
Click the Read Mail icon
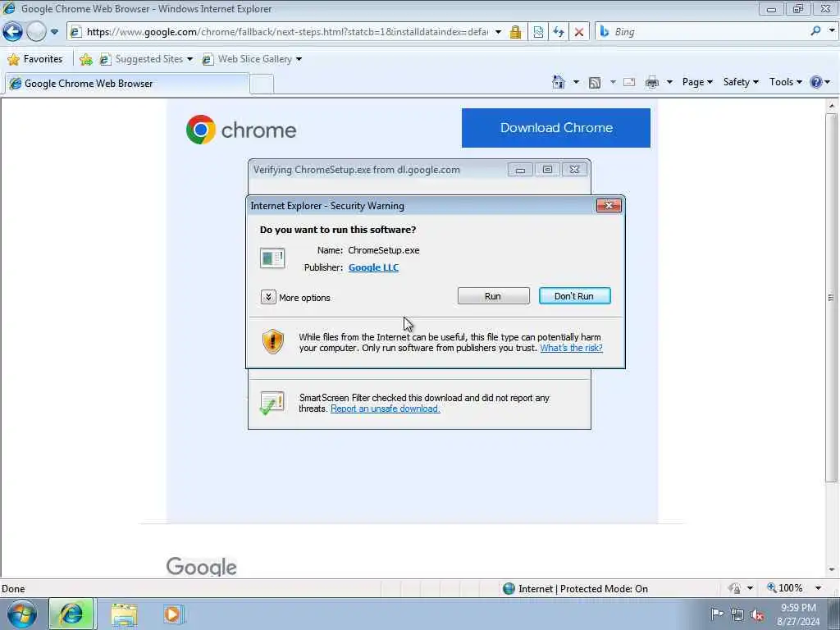click(x=629, y=82)
